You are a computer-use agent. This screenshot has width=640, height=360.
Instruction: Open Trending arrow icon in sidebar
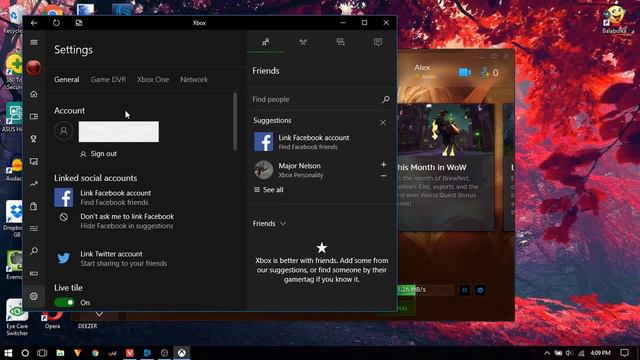[34, 184]
